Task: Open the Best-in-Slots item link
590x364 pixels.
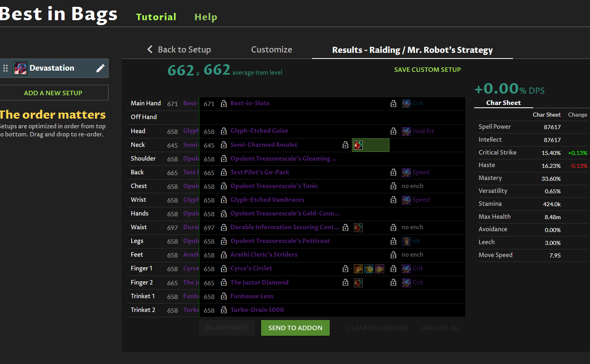Action: [x=250, y=103]
